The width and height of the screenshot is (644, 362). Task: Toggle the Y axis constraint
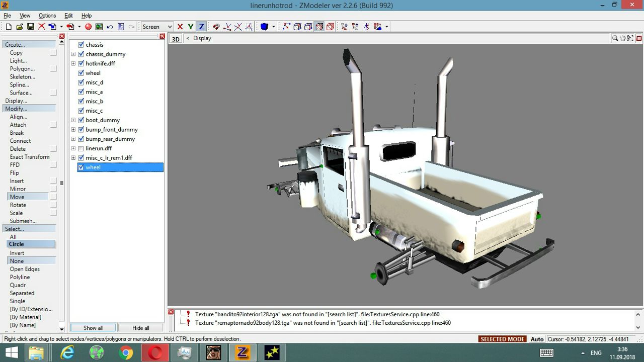coord(191,27)
